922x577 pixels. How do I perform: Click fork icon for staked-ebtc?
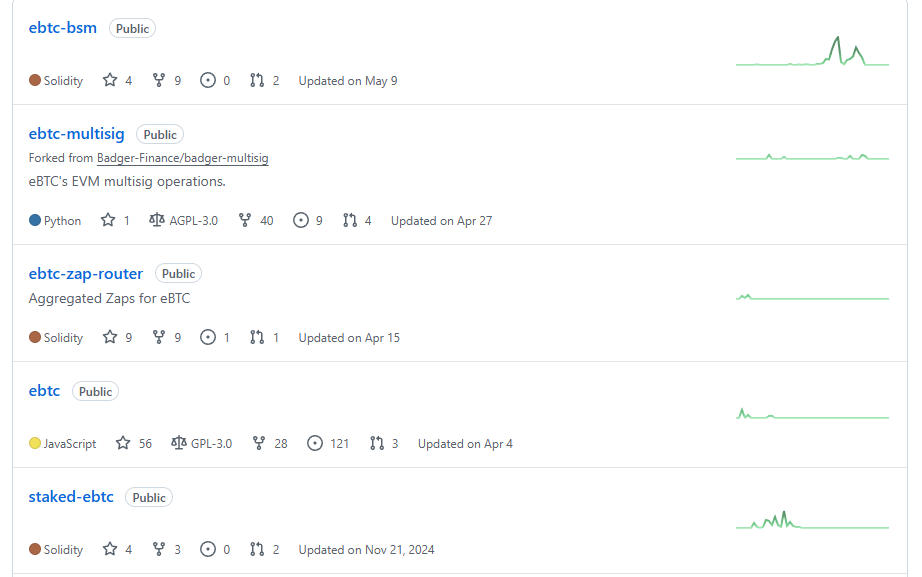[159, 549]
